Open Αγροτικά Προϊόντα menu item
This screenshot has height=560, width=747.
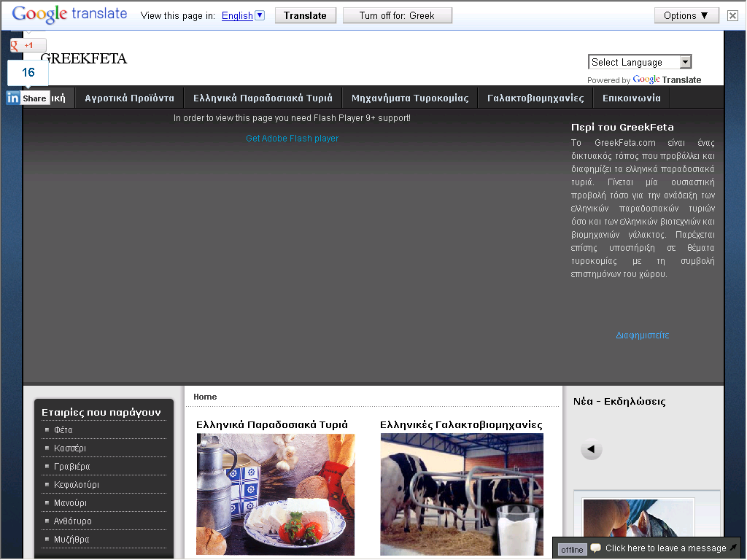(130, 98)
